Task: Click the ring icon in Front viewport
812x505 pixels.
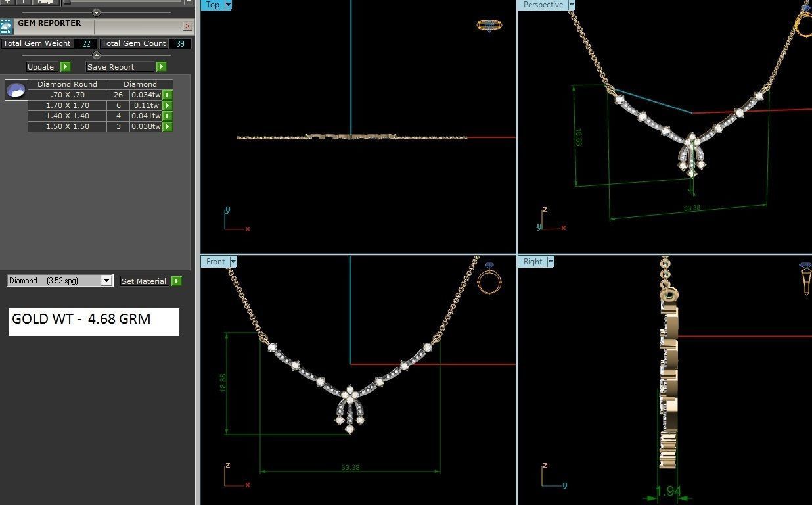Action: click(489, 279)
